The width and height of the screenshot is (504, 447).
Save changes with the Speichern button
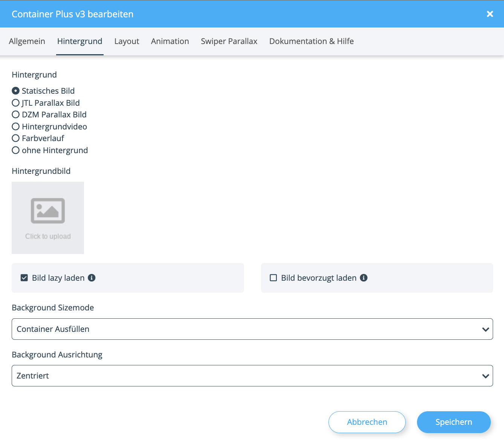[x=454, y=422]
